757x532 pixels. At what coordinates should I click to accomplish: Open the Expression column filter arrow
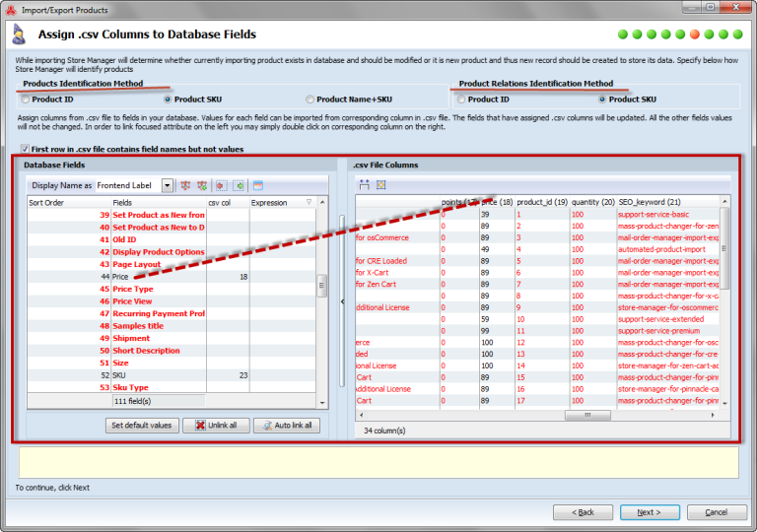(x=309, y=203)
